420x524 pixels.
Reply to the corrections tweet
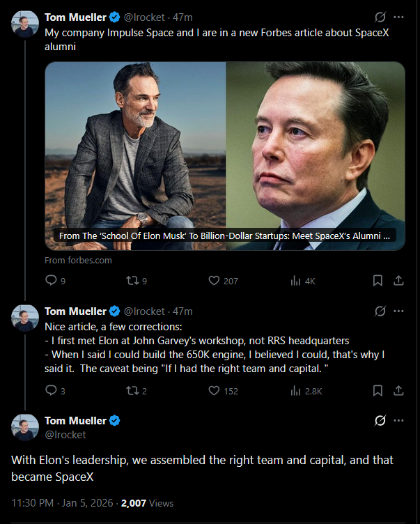click(x=51, y=391)
